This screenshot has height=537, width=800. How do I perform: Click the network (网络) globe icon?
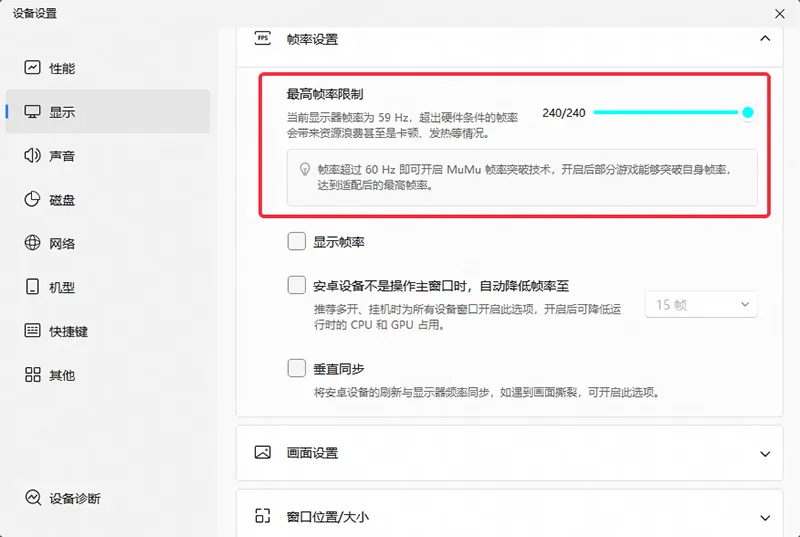click(33, 243)
